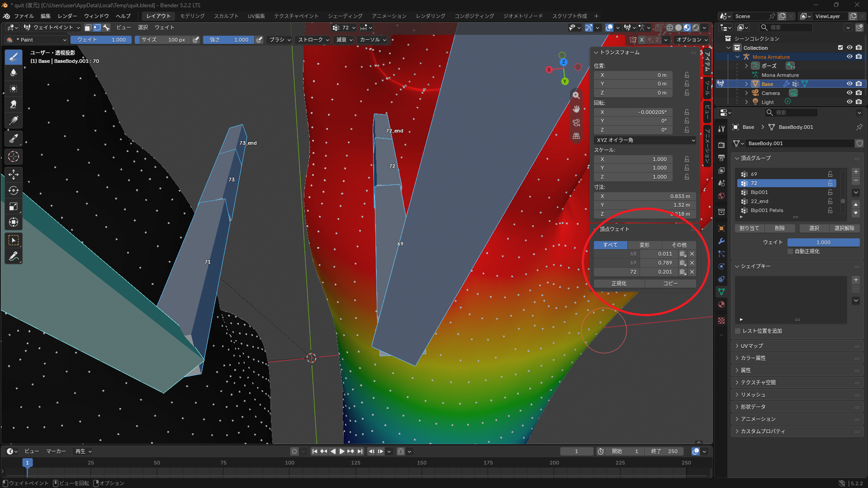This screenshot has width=868, height=488.
Task: Select the 変形 tab in vertex weights
Action: click(x=645, y=245)
